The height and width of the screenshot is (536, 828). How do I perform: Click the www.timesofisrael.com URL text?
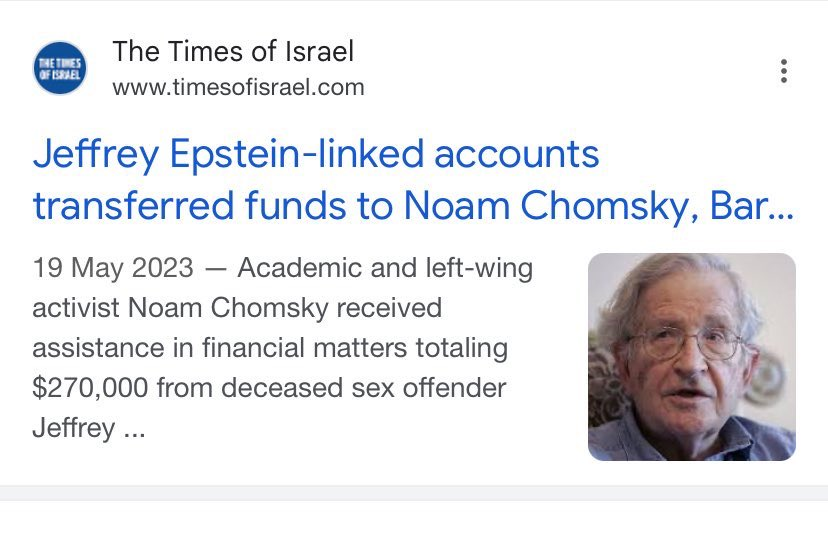pyautogui.click(x=238, y=87)
